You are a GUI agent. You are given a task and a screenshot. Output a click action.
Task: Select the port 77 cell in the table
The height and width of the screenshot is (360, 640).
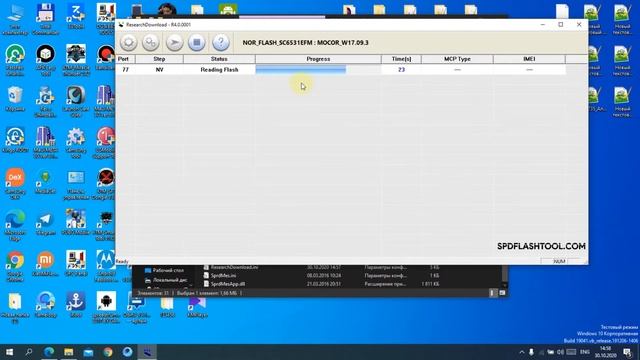coord(125,70)
